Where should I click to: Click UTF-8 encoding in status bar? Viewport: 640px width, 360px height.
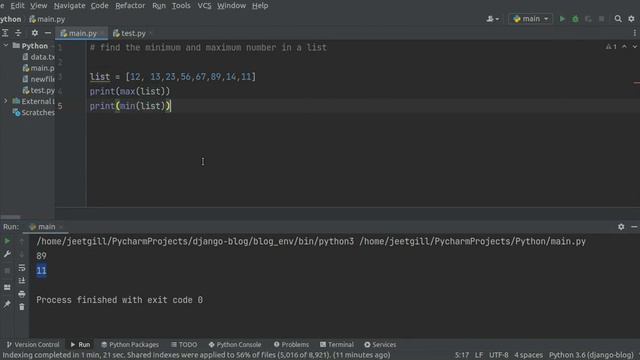point(499,355)
